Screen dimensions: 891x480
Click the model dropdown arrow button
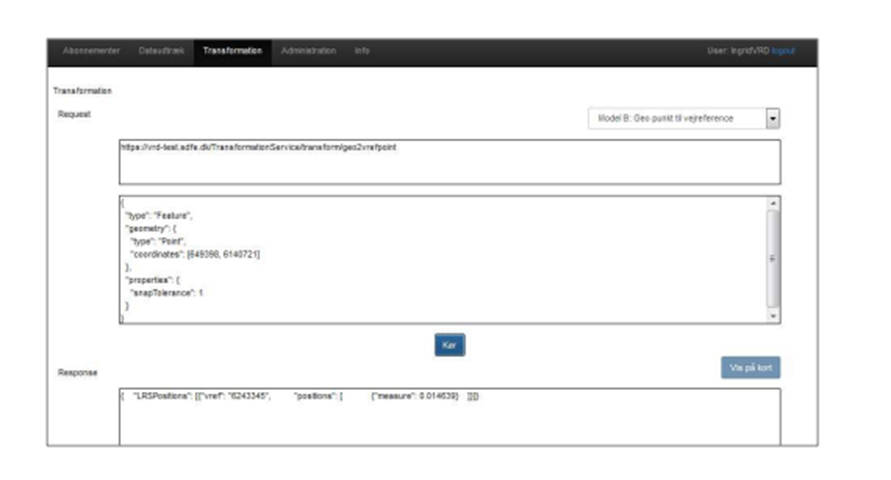coord(772,118)
